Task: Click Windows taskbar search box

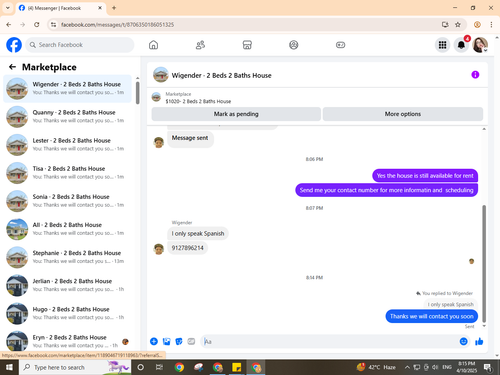Action: pyautogui.click(x=75, y=367)
